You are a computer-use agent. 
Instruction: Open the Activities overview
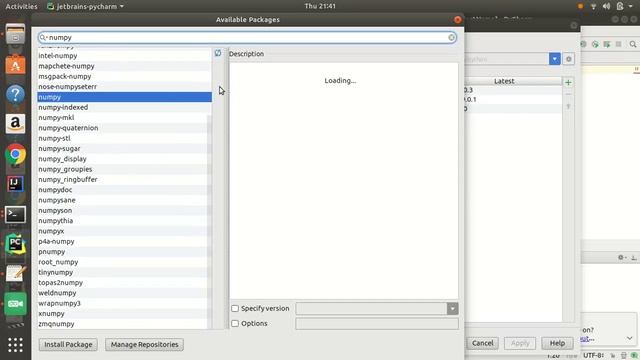tap(21, 6)
